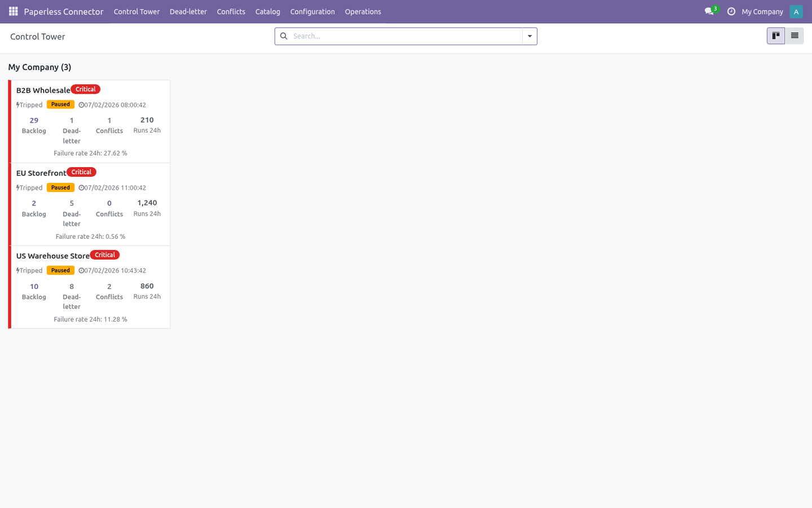Open the Operations menu

[x=363, y=11]
